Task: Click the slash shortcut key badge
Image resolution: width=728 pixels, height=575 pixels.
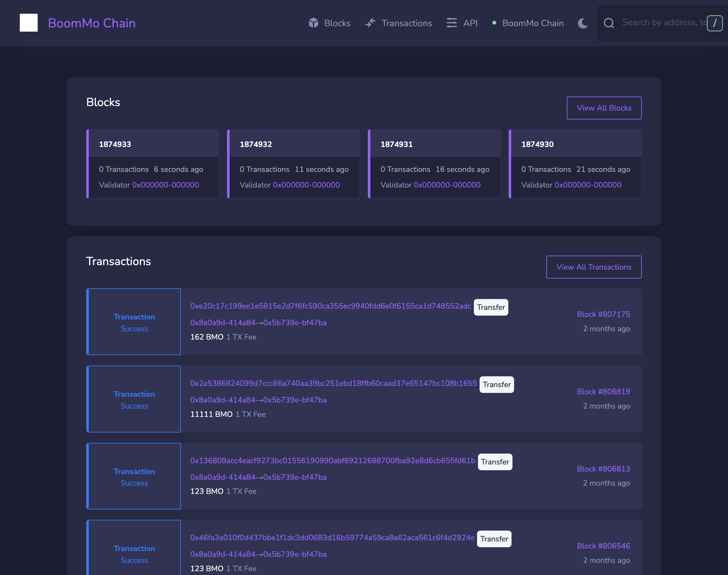Action: (x=715, y=23)
